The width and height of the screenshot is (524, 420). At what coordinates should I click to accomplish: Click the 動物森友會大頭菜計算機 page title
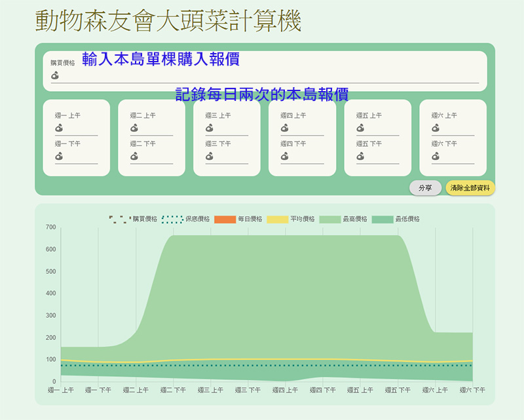pos(168,21)
